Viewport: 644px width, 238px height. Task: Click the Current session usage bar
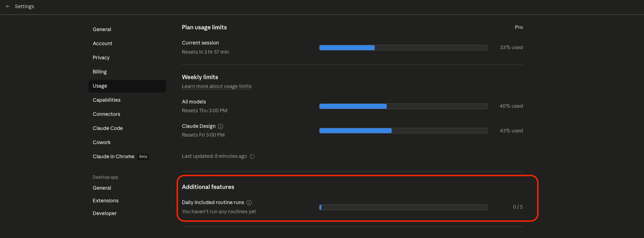point(403,48)
